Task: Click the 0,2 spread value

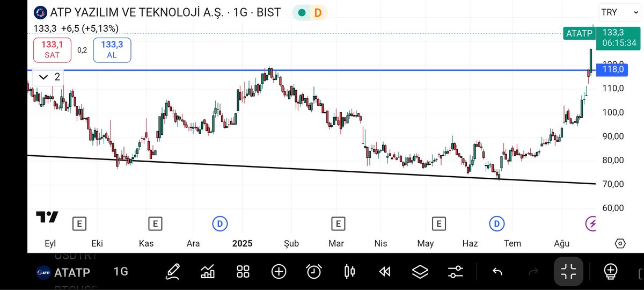Action: [x=82, y=50]
